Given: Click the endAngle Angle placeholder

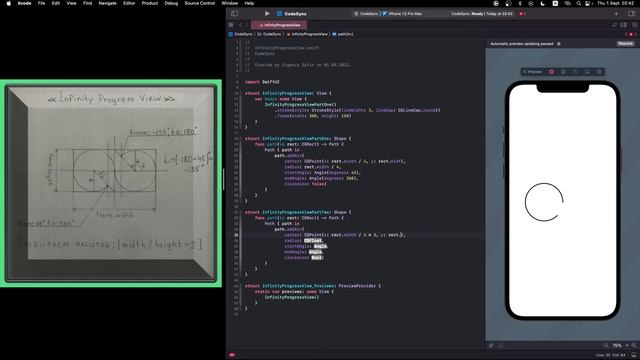Looking at the screenshot, I should pos(316,252).
